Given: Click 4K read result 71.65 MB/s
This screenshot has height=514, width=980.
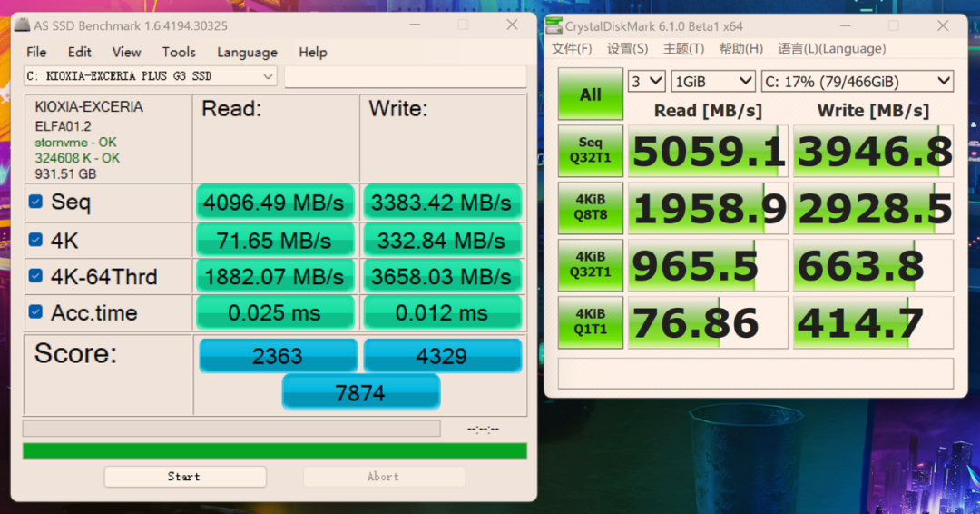Looking at the screenshot, I should point(274,240).
